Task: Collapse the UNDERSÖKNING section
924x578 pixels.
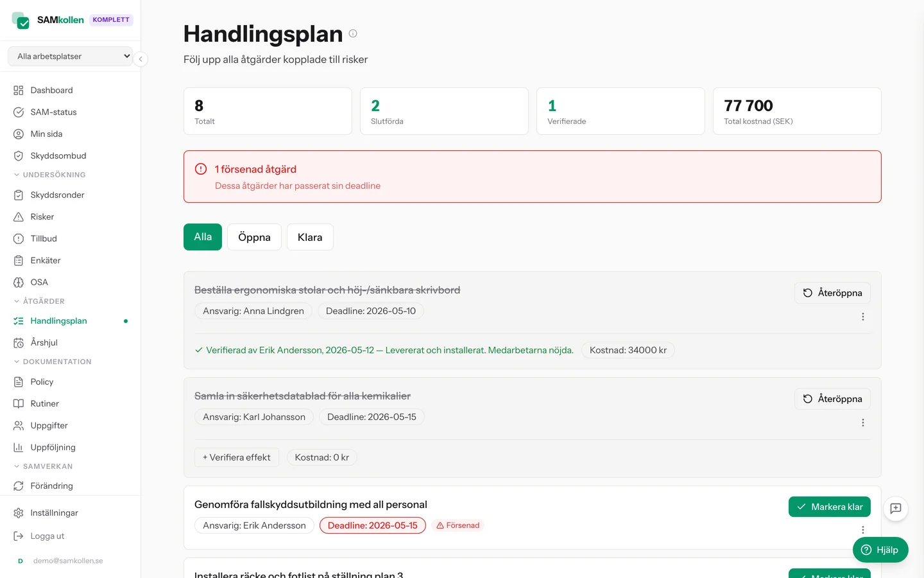Action: pos(49,175)
